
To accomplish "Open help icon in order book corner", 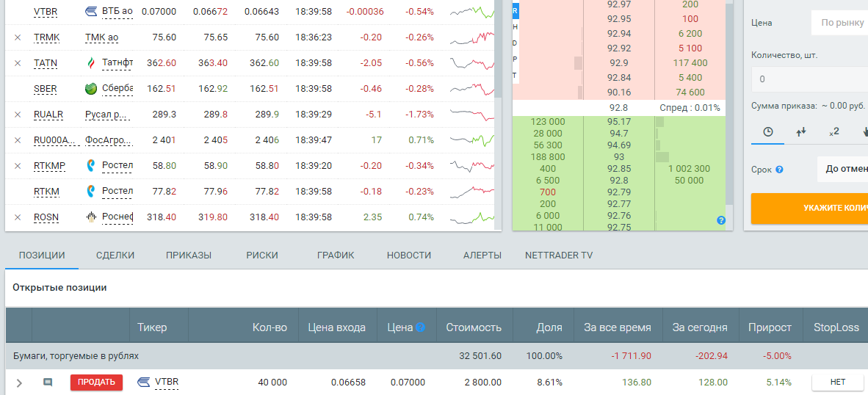I will click(x=720, y=220).
